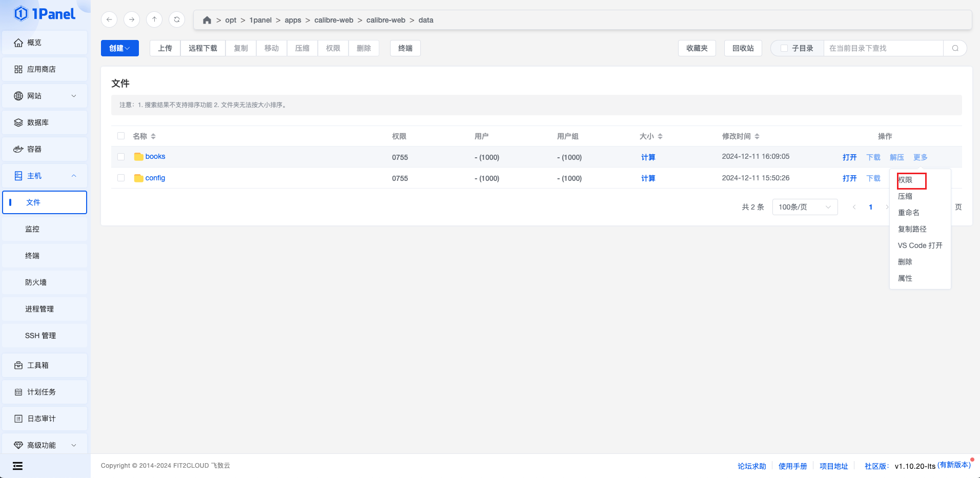Click the home icon in breadcrumb path
This screenshot has width=980, height=478.
coord(207,20)
